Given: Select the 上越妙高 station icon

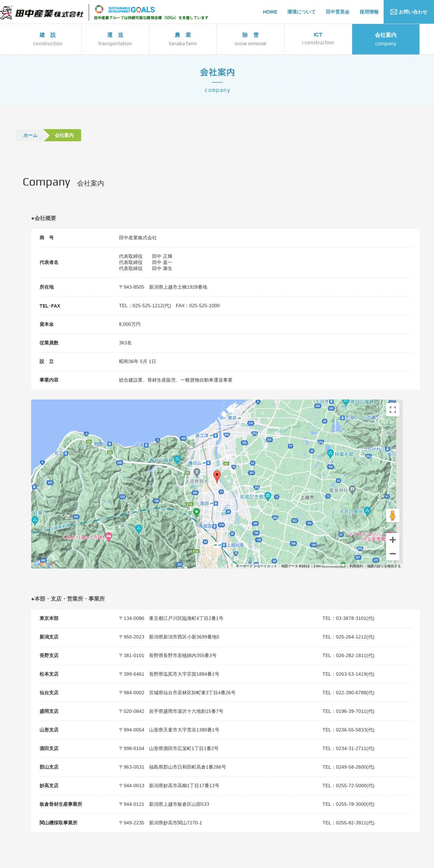Looking at the screenshot, I should tap(224, 545).
